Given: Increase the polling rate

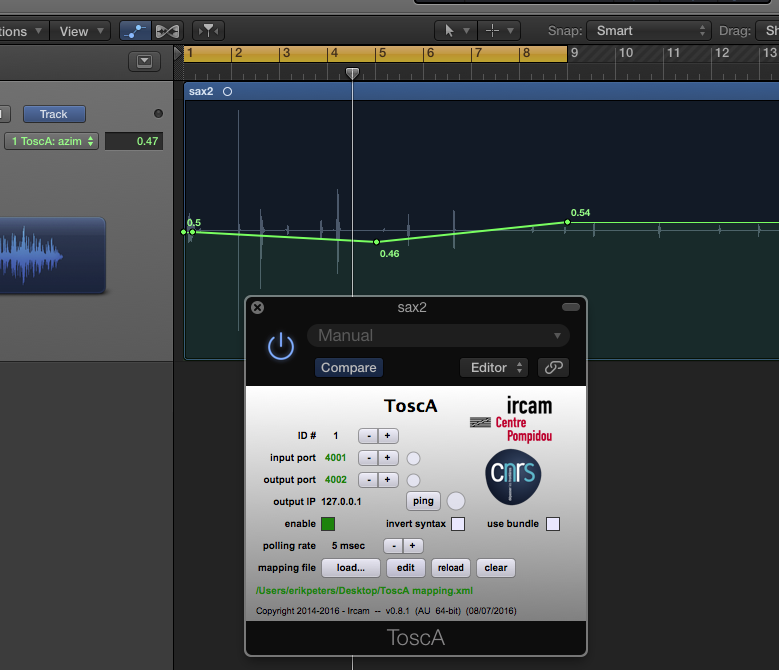Looking at the screenshot, I should click(413, 546).
